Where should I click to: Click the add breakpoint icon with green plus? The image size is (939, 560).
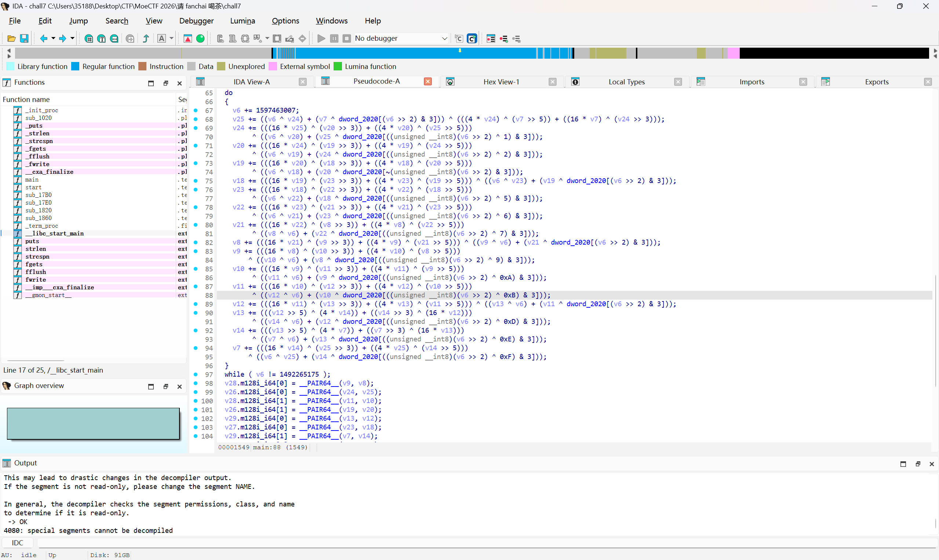504,39
